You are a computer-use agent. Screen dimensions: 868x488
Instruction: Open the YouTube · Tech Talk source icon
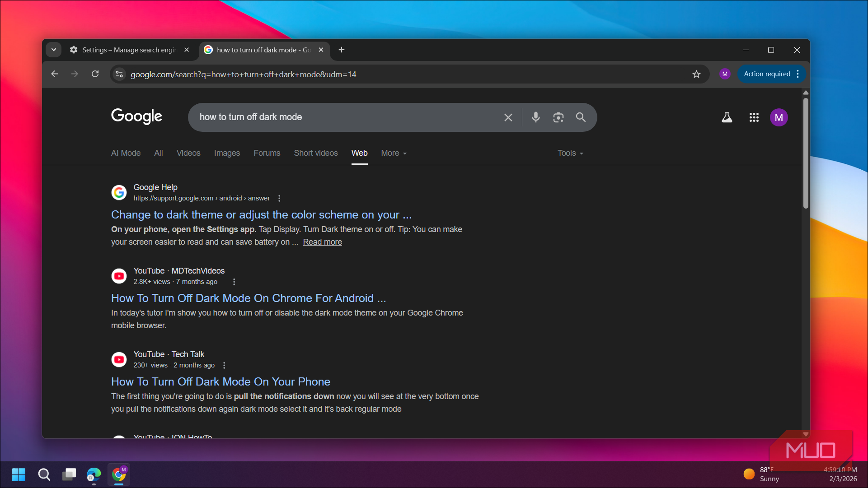(x=119, y=359)
